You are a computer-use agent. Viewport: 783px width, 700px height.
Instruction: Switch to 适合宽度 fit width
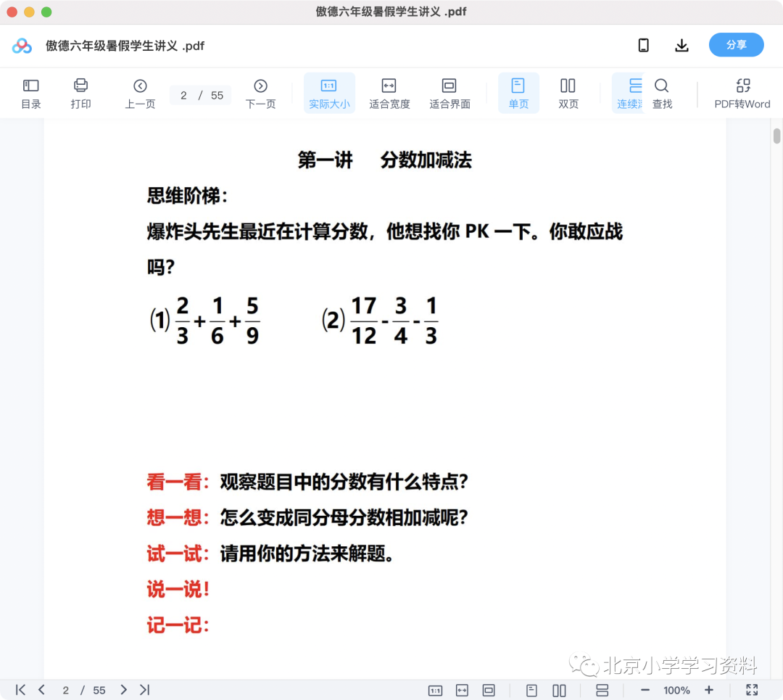pyautogui.click(x=389, y=94)
